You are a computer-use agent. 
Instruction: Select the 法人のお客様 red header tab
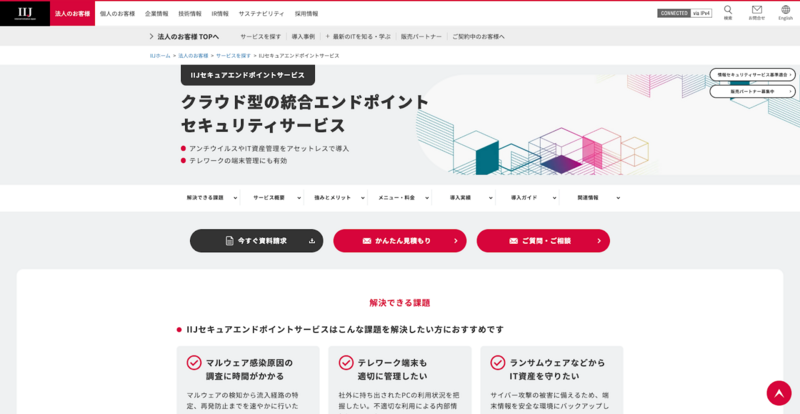72,14
